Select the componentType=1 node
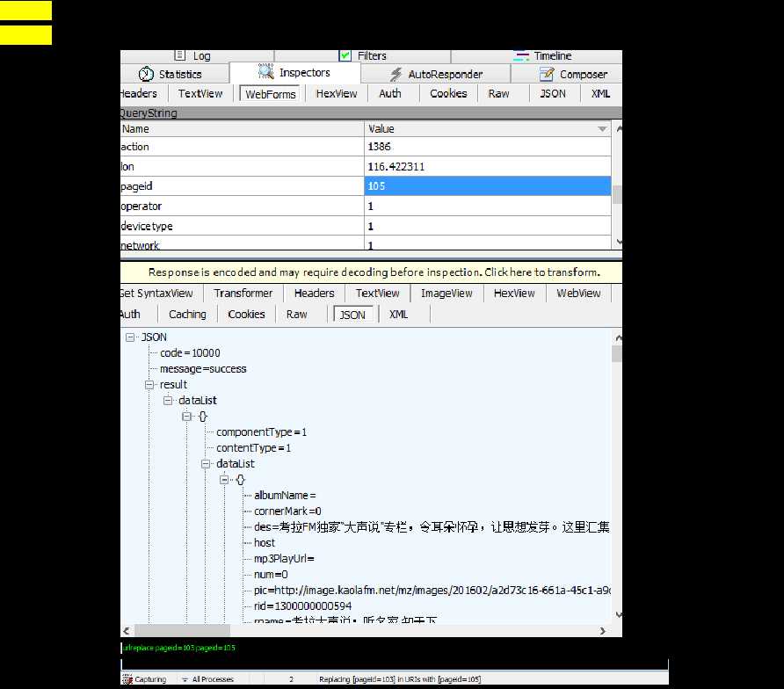784x689 pixels. [262, 432]
